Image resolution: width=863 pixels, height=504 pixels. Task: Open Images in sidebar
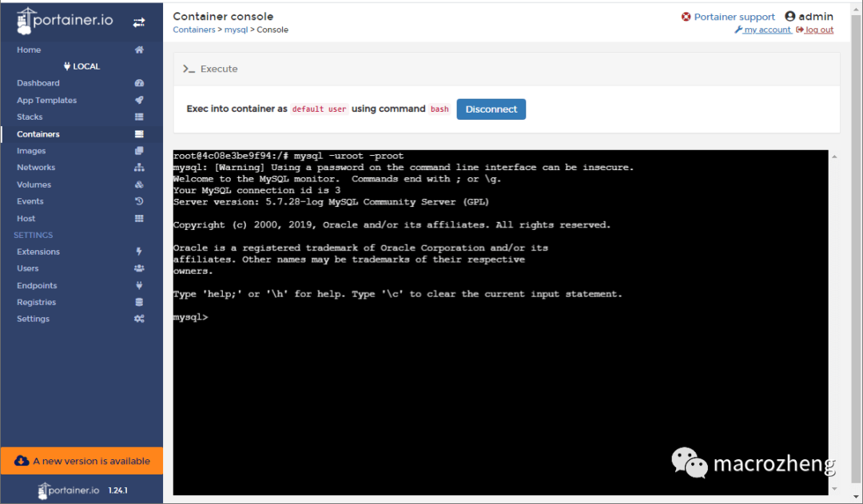click(82, 151)
